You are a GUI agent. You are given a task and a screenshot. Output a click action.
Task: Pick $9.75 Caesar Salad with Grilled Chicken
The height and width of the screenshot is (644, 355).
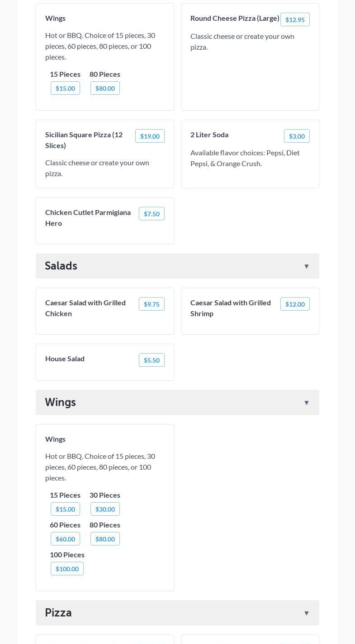(x=151, y=304)
